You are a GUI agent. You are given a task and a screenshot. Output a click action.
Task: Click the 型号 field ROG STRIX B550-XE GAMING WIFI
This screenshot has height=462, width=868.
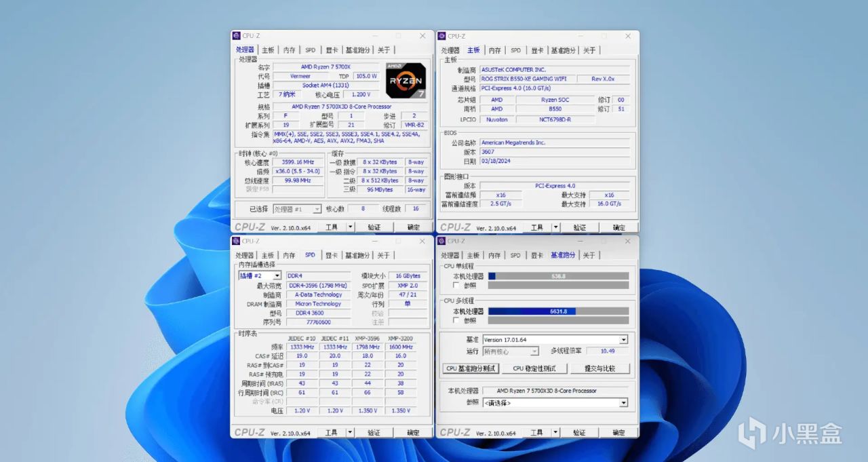[528, 79]
